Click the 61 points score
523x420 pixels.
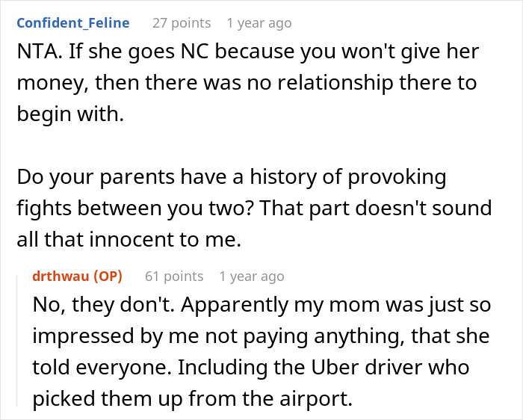coord(174,277)
